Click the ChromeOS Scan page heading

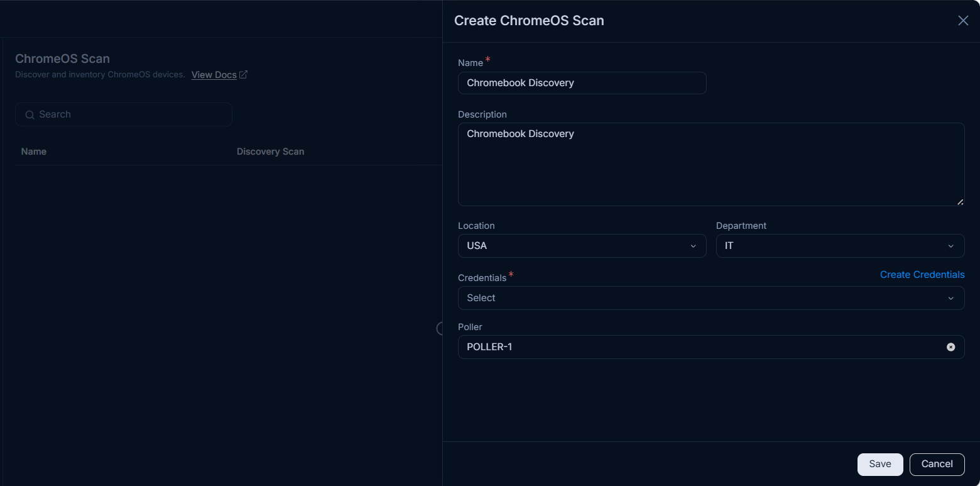tap(62, 58)
